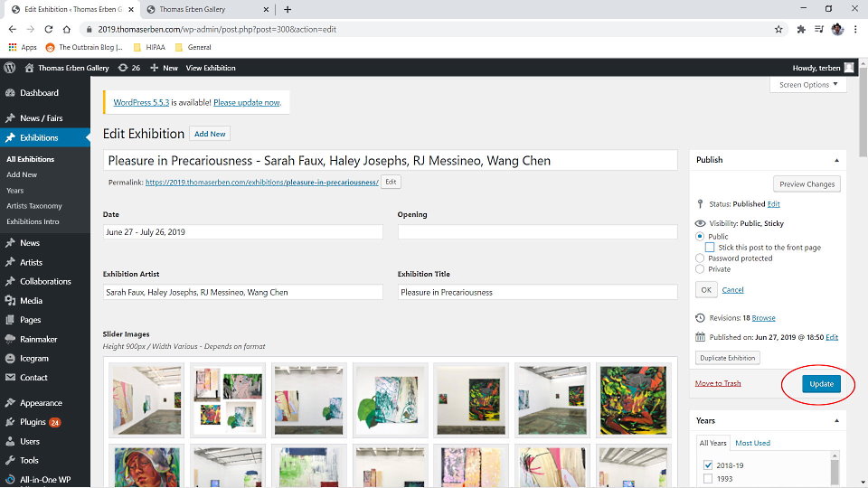Open Exhibitions Intro submenu item
Screen dimensions: 868x488
pyautogui.click(x=33, y=221)
